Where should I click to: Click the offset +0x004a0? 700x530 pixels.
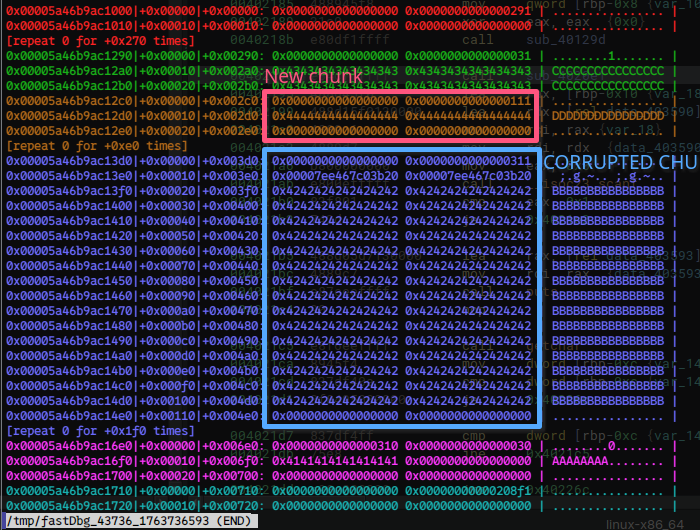231,356
